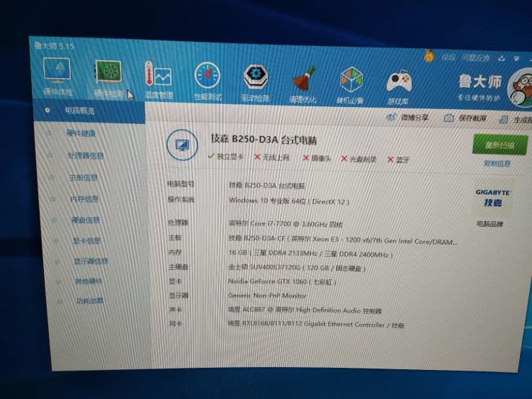The width and height of the screenshot is (532, 399).
Task: Click the computer monitor icon beside 技嘉 B250-D3A
Action: click(x=182, y=145)
